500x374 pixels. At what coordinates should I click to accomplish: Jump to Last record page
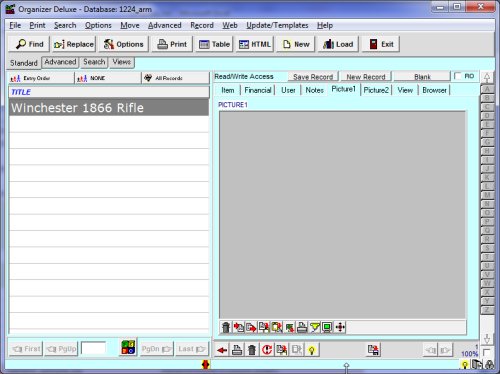coord(192,349)
